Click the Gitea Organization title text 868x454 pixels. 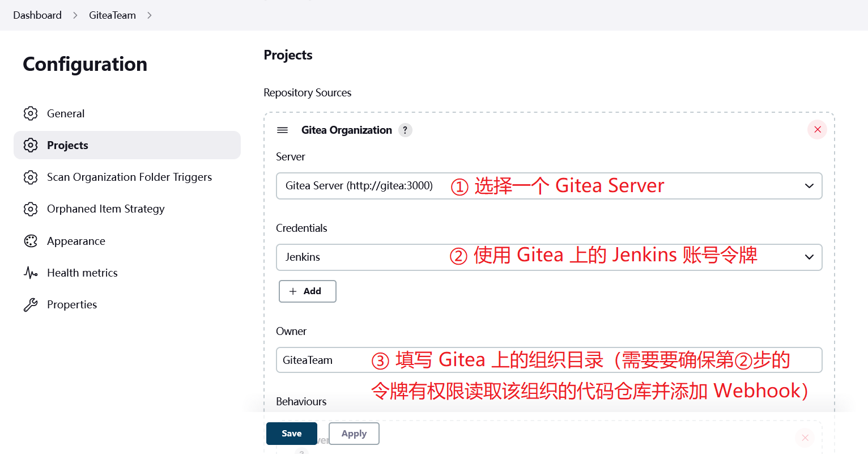(x=347, y=130)
